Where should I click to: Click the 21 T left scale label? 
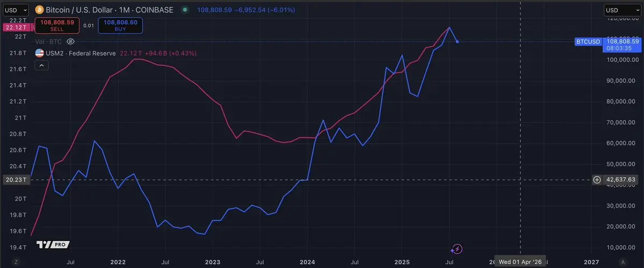(20, 118)
